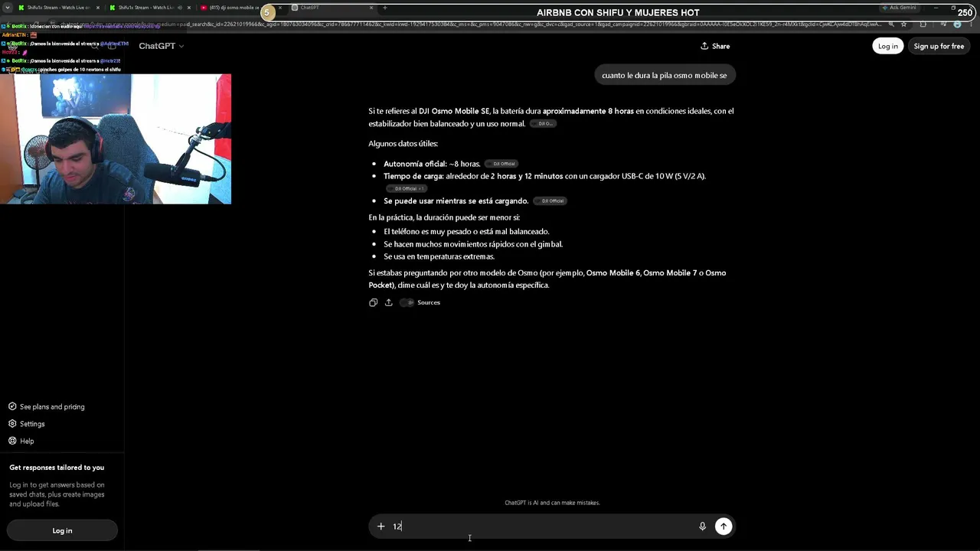Click the line "En la práctica, la duración puede ser menor si:"

click(444, 217)
